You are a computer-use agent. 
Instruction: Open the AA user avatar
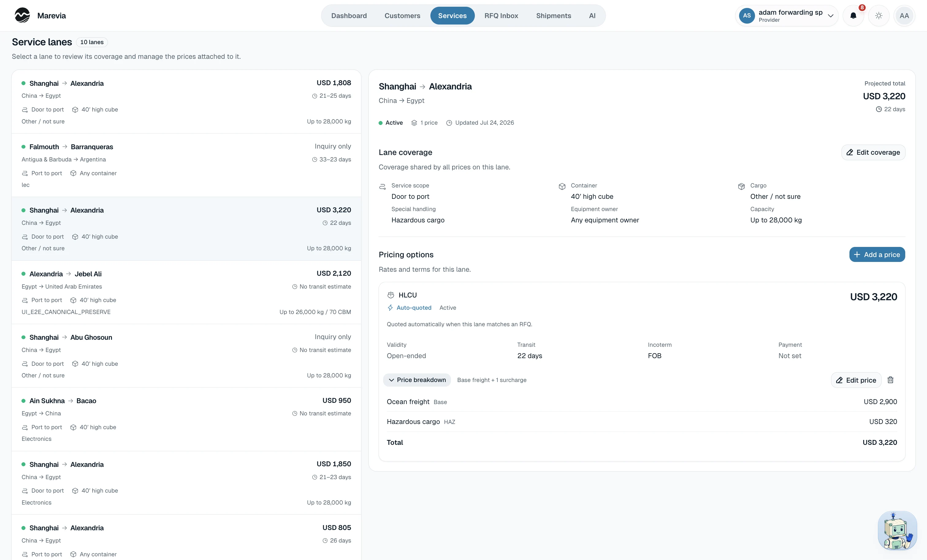pos(904,16)
